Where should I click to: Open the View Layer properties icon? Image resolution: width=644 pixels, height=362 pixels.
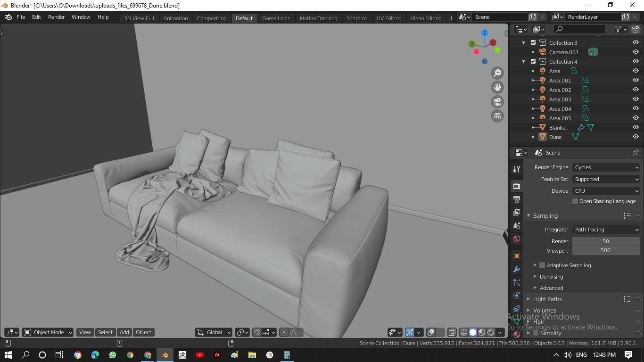pos(517,213)
